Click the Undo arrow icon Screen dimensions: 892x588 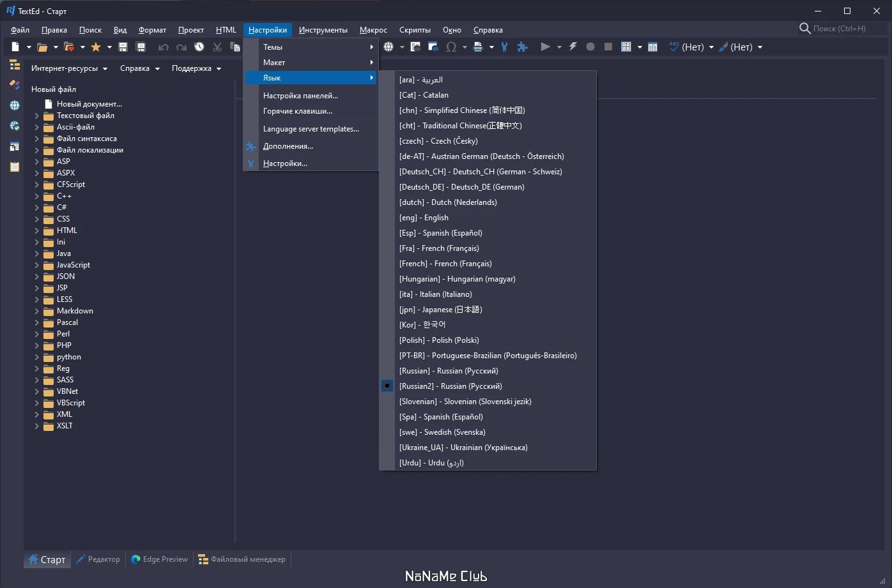coord(164,47)
